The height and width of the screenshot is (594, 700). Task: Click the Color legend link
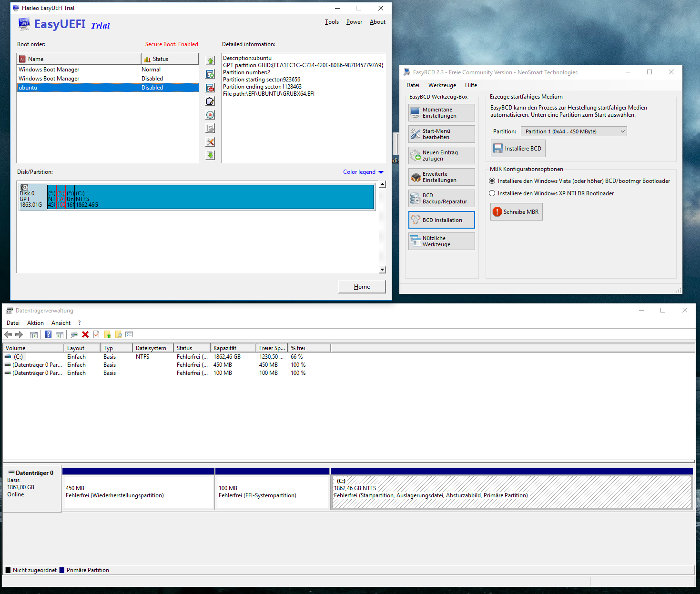[x=359, y=172]
